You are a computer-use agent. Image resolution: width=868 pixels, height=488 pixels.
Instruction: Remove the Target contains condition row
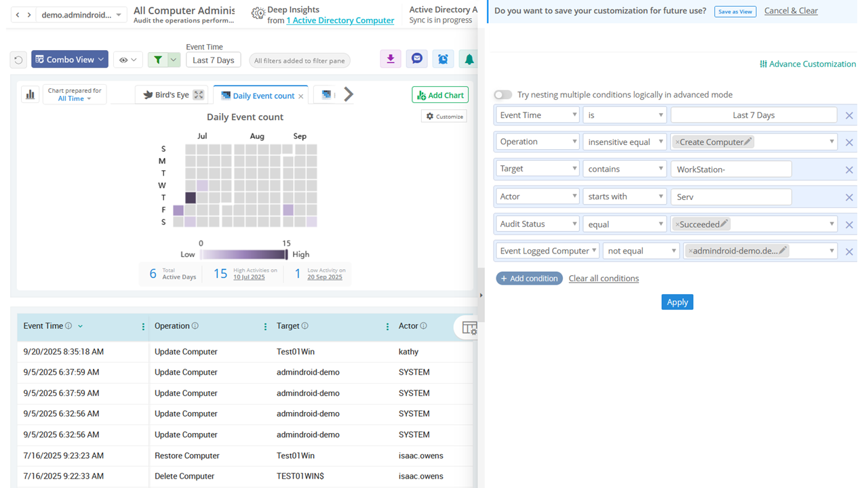coord(849,169)
